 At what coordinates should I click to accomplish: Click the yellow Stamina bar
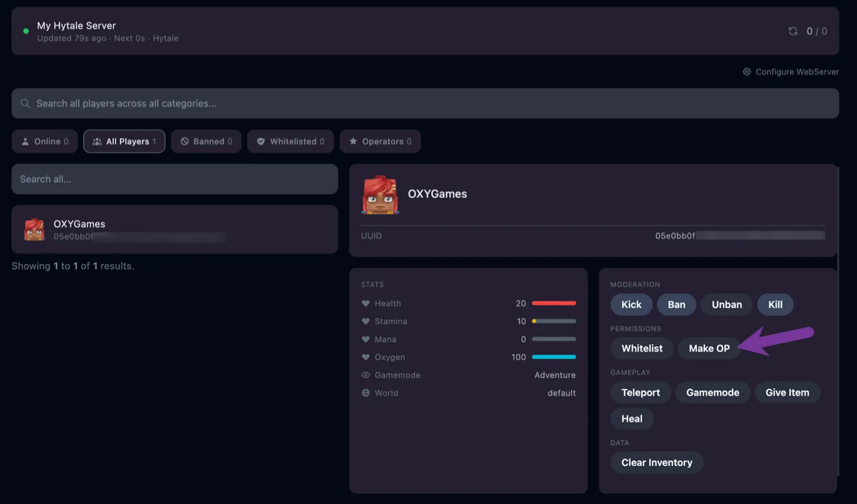554,321
